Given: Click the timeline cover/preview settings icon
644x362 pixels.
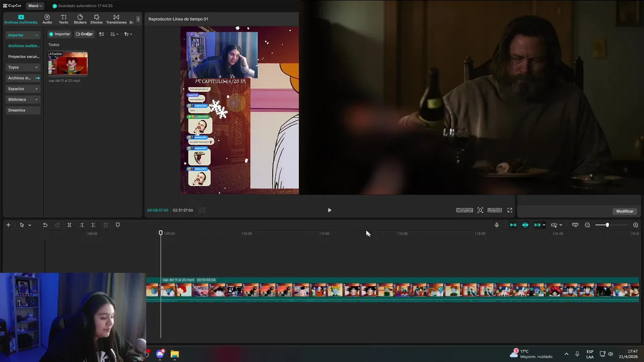Looking at the screenshot, I should (575, 225).
